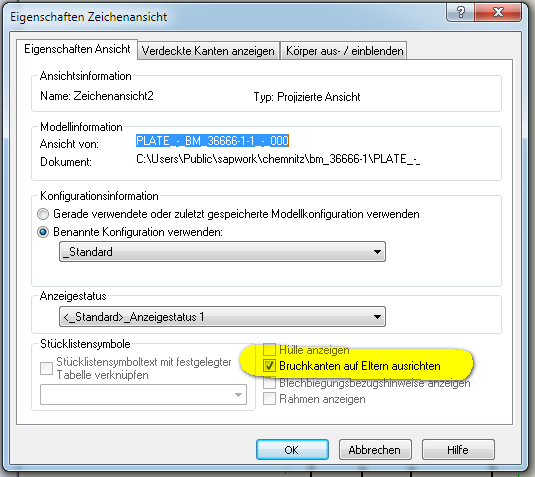Open the Körper aus- / einblenden tab
The image size is (535, 477).
click(x=344, y=51)
